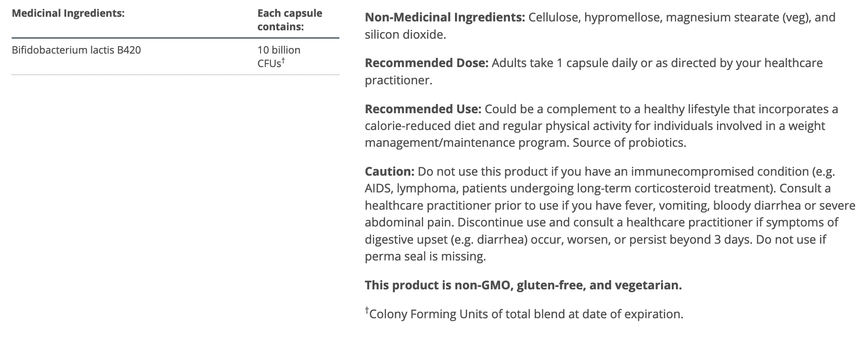Click the Caution heading

[389, 171]
